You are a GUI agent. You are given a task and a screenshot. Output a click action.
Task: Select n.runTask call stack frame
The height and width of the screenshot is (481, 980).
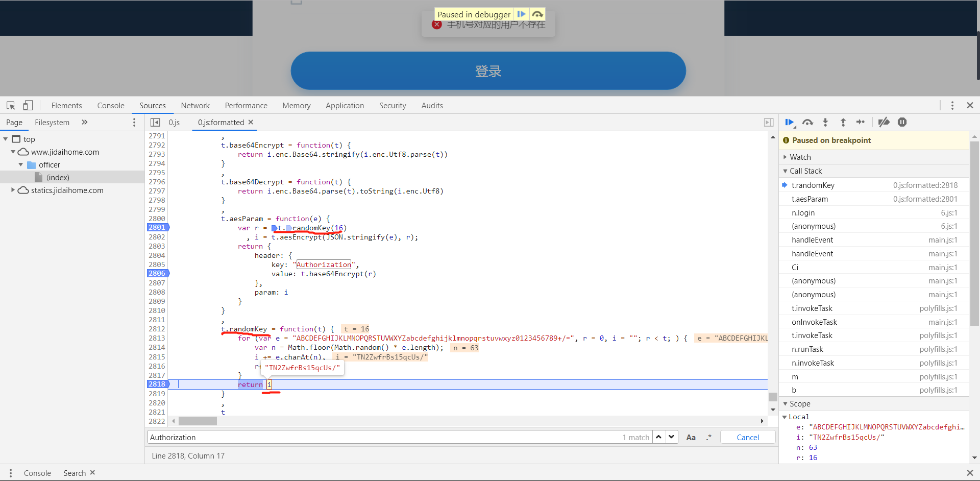(874, 349)
